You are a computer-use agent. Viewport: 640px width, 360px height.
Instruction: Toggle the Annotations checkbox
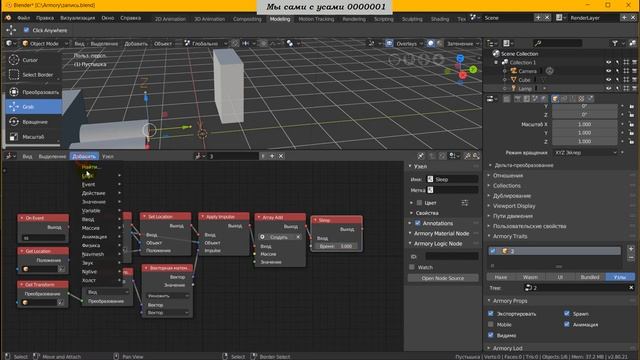point(418,223)
